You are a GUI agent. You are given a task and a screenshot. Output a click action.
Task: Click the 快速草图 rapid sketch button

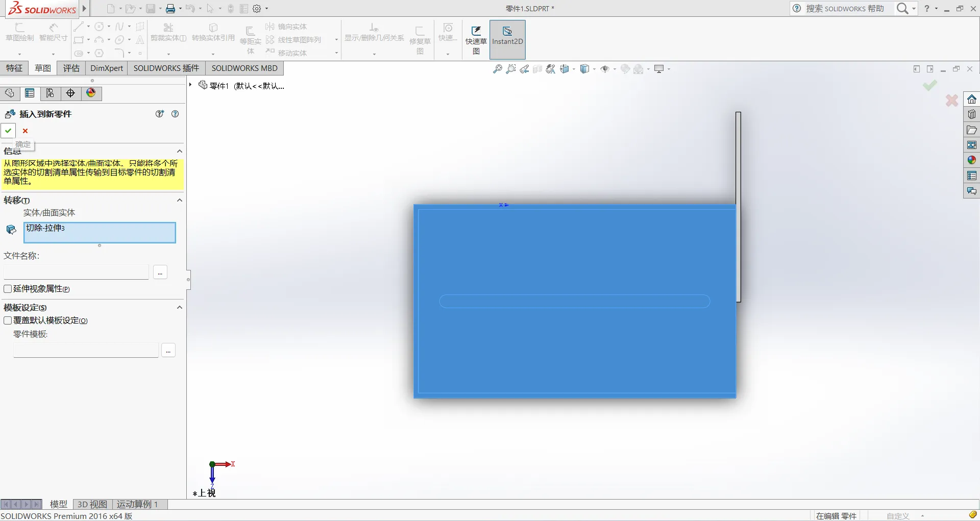(x=476, y=39)
